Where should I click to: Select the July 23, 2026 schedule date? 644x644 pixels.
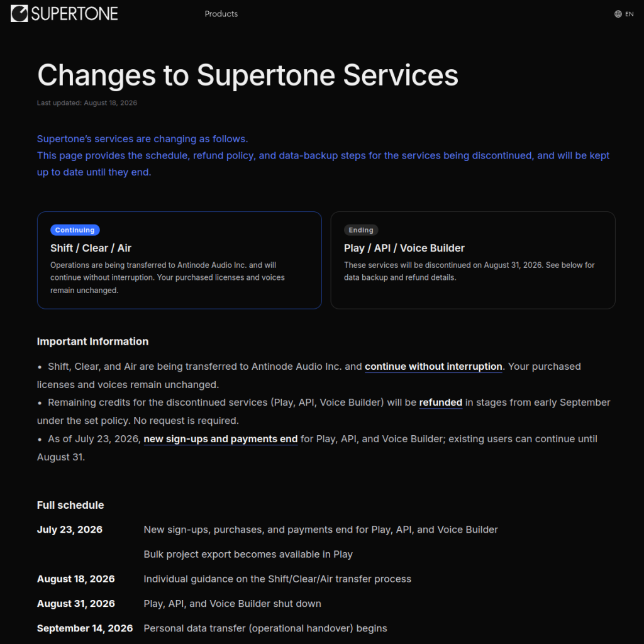point(69,530)
